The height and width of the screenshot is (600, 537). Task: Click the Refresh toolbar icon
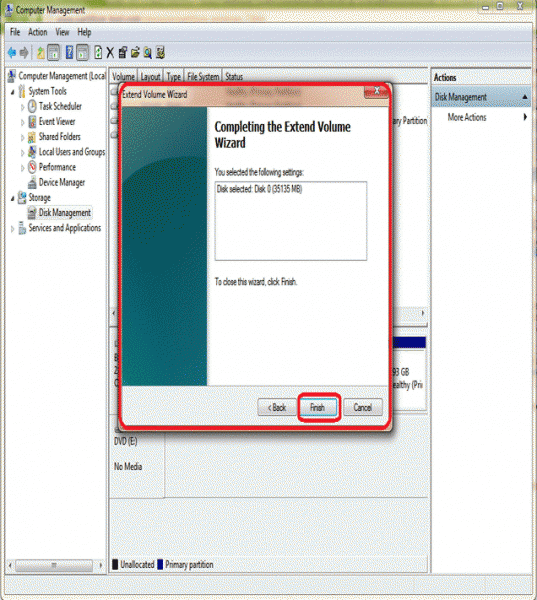[98, 52]
